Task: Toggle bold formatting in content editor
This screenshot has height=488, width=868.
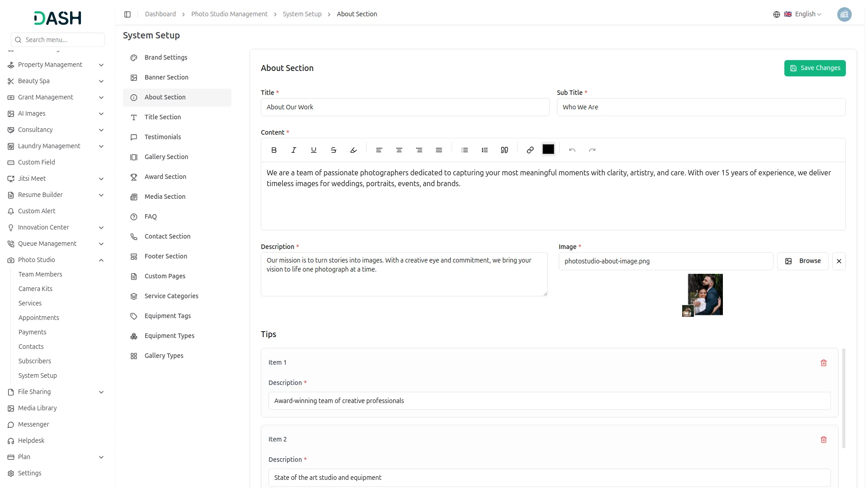Action: [x=274, y=150]
